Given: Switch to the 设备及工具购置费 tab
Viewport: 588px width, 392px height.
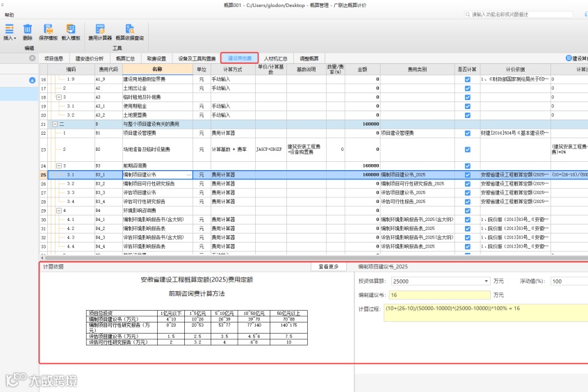Looking at the screenshot, I should (197, 58).
